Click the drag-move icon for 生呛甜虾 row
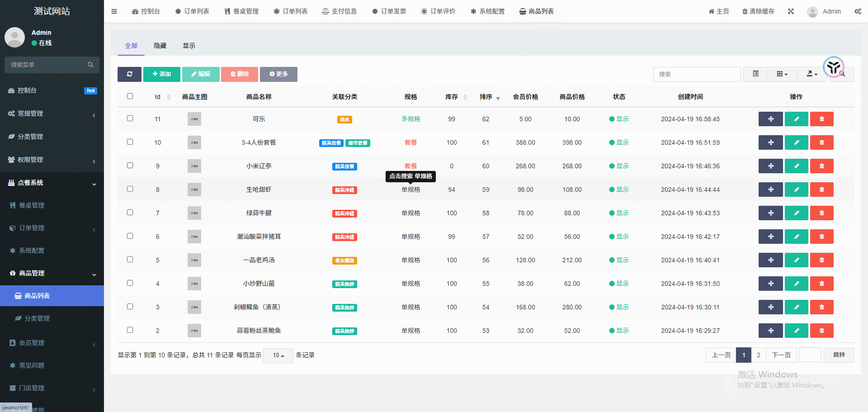The width and height of the screenshot is (868, 412). (x=771, y=190)
